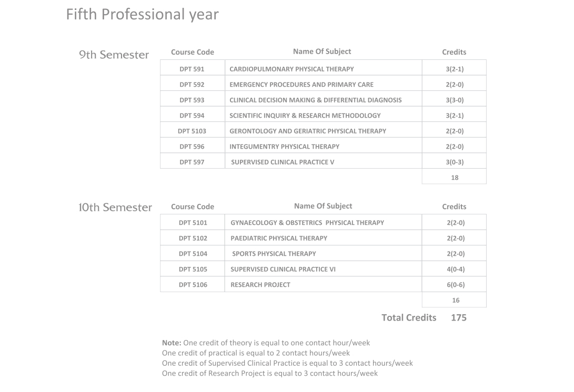The width and height of the screenshot is (574, 392).
Task: Click course code DPT 5103
Action: pos(192,131)
